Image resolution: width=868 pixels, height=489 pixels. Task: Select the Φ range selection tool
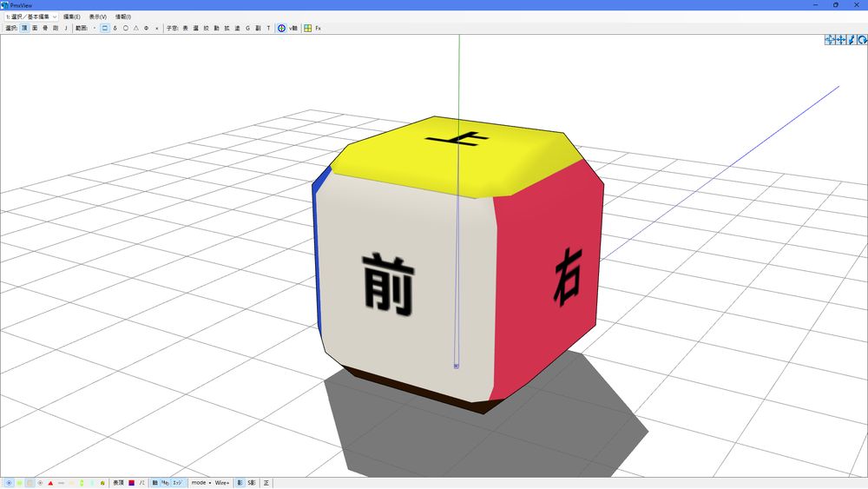[x=146, y=28]
